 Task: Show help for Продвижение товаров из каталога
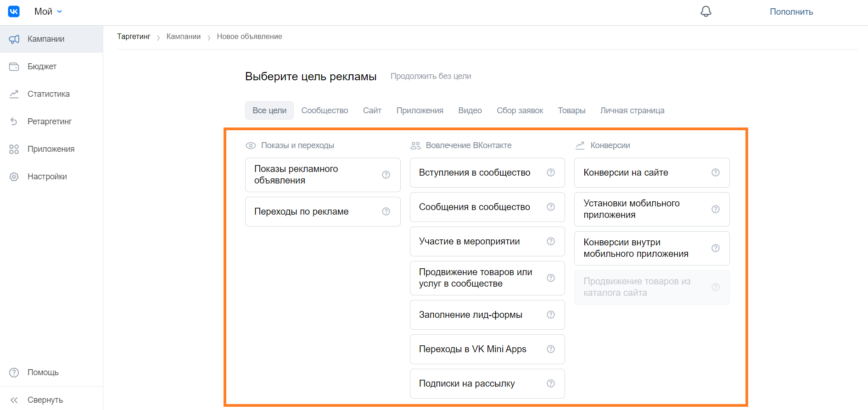pos(716,287)
